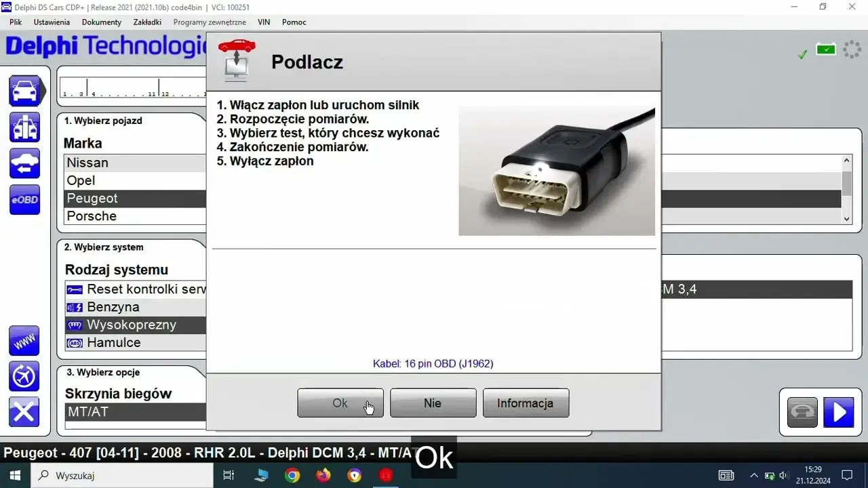Viewport: 868px width, 488px height.
Task: Click the blue play arrow to start test
Action: [839, 412]
